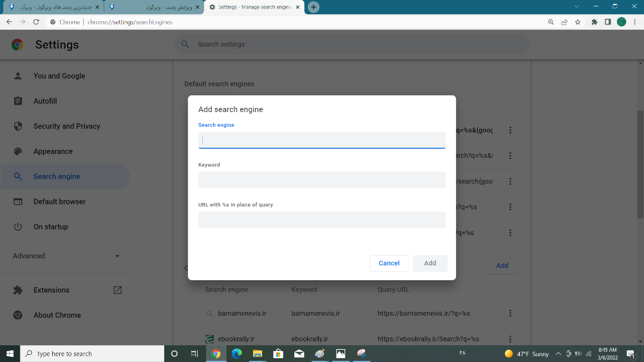Open Microsoft Edge from taskbar
The height and width of the screenshot is (362, 644).
236,354
